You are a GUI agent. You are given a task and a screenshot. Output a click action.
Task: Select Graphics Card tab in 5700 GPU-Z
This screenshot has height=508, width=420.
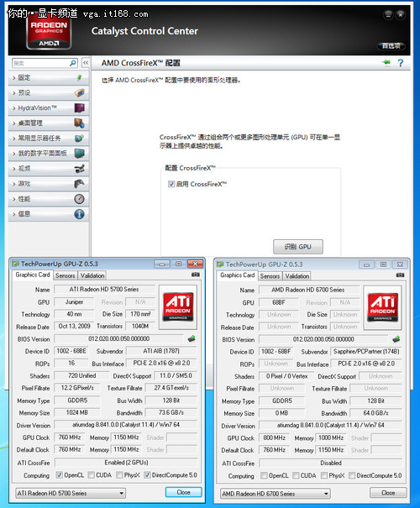33,275
